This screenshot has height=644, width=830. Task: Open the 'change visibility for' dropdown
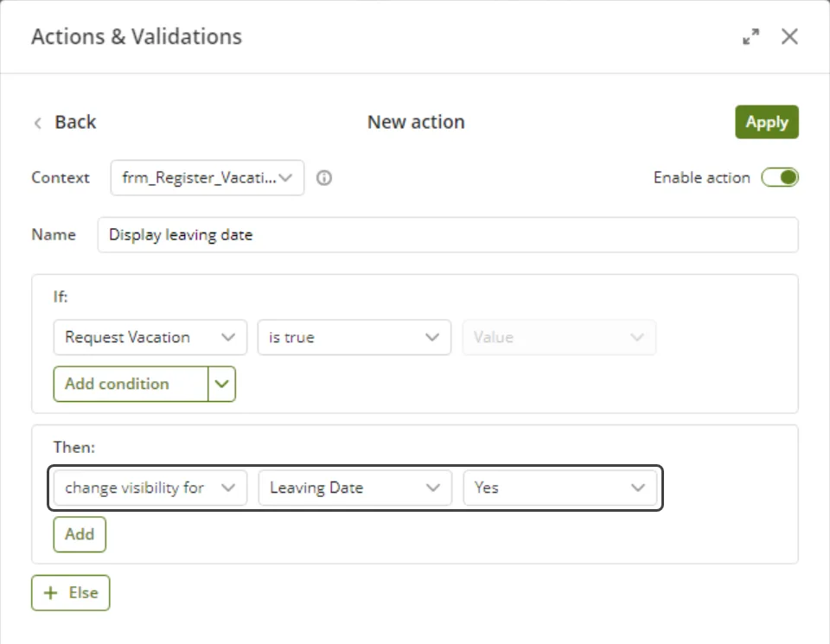coord(150,488)
